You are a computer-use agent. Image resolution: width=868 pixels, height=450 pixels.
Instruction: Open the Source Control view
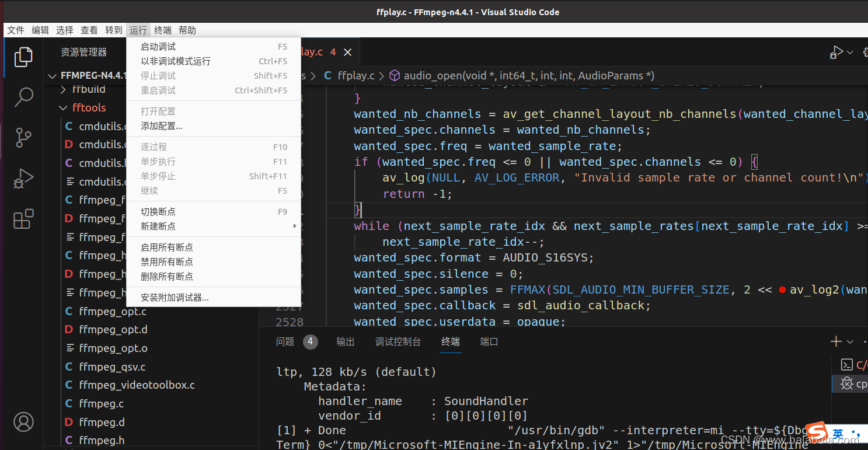click(23, 138)
